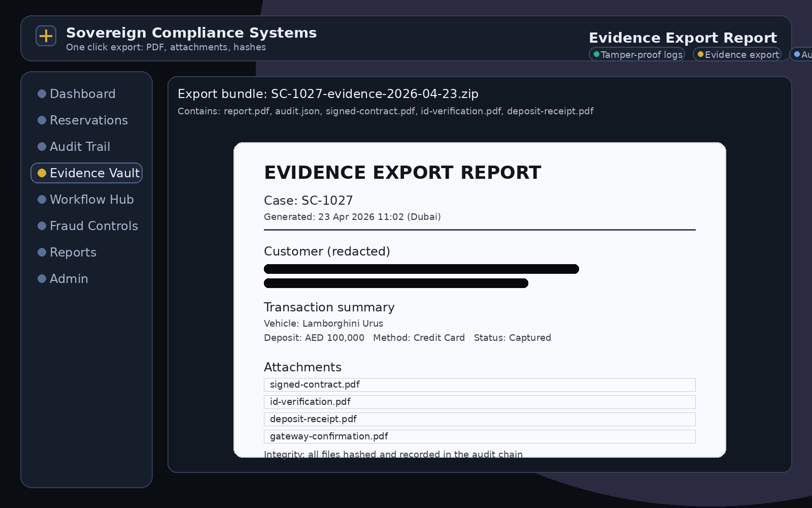Expand the id-verification.pdf attachment row
Image resolution: width=812 pixels, height=508 pixels.
coord(479,402)
